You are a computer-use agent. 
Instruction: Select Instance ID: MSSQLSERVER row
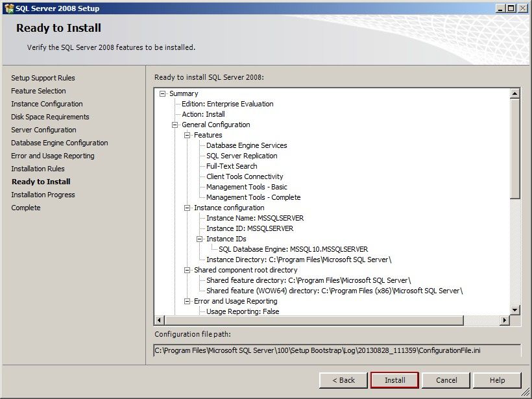(250, 228)
